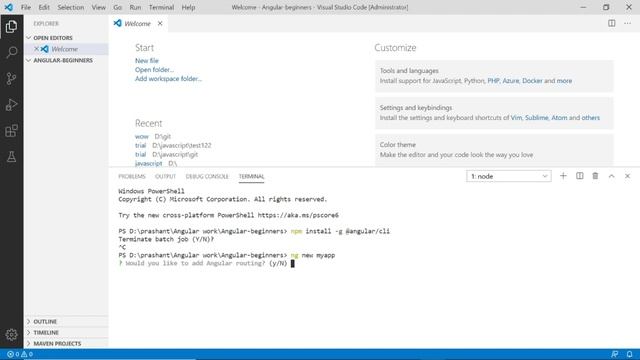Click the Add workspace folder link

(x=168, y=78)
